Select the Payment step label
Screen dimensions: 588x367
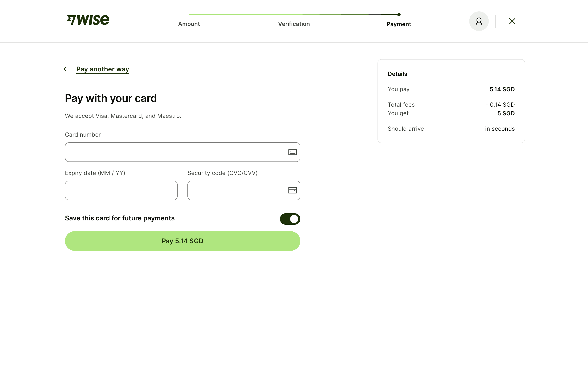[399, 24]
